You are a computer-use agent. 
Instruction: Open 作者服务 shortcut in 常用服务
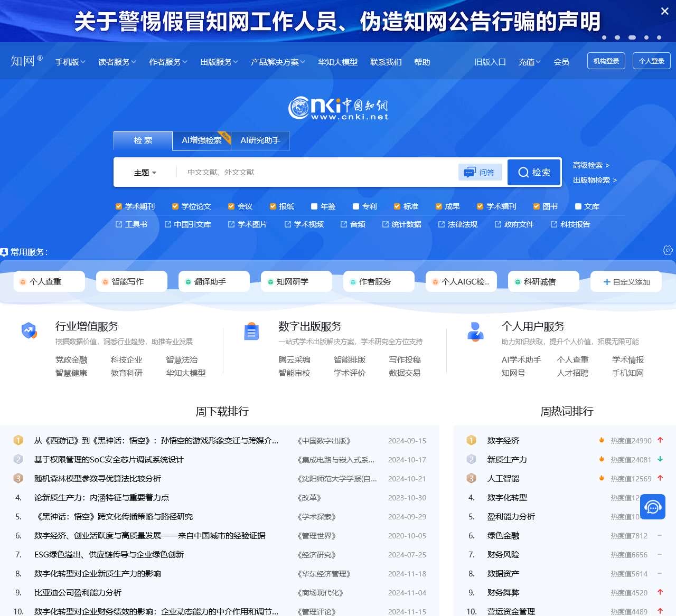click(379, 281)
